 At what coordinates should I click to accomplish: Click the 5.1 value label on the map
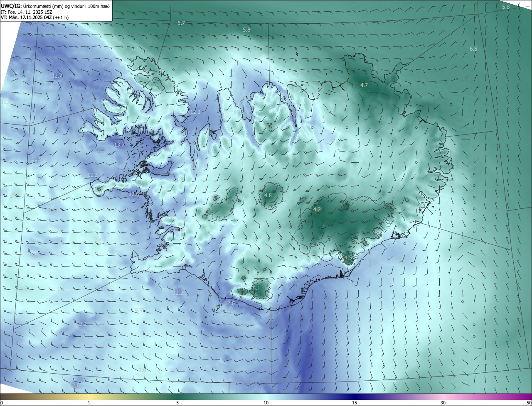click(x=256, y=288)
